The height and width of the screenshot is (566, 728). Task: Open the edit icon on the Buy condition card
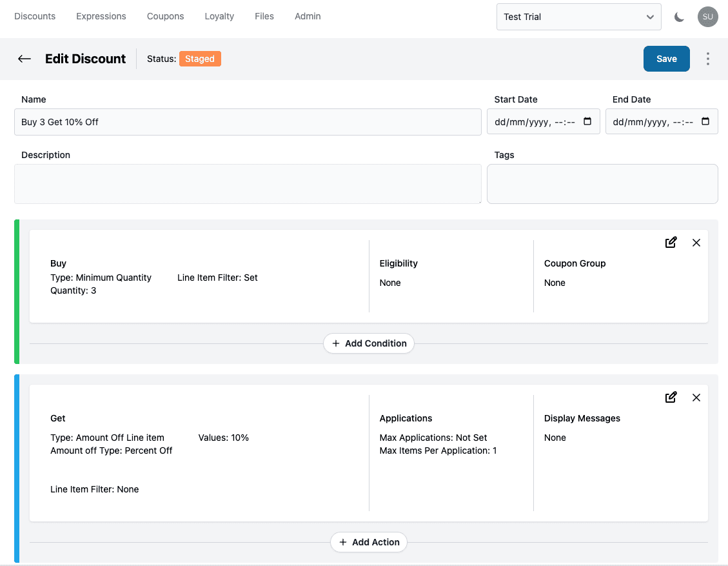coord(671,242)
